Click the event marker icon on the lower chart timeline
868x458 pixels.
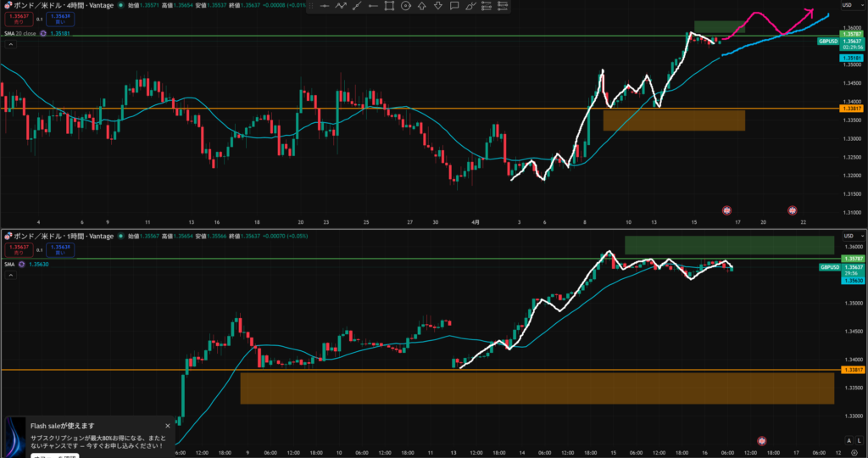[761, 441]
